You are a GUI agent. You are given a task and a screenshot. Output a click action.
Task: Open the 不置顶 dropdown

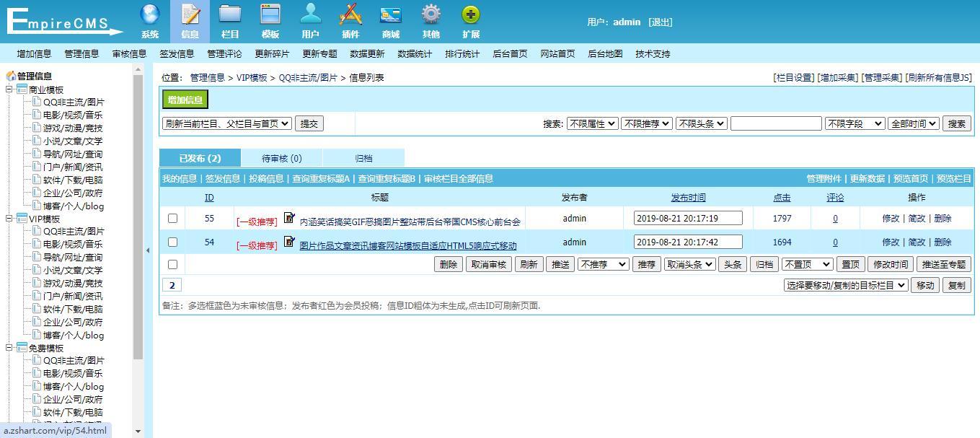point(808,264)
